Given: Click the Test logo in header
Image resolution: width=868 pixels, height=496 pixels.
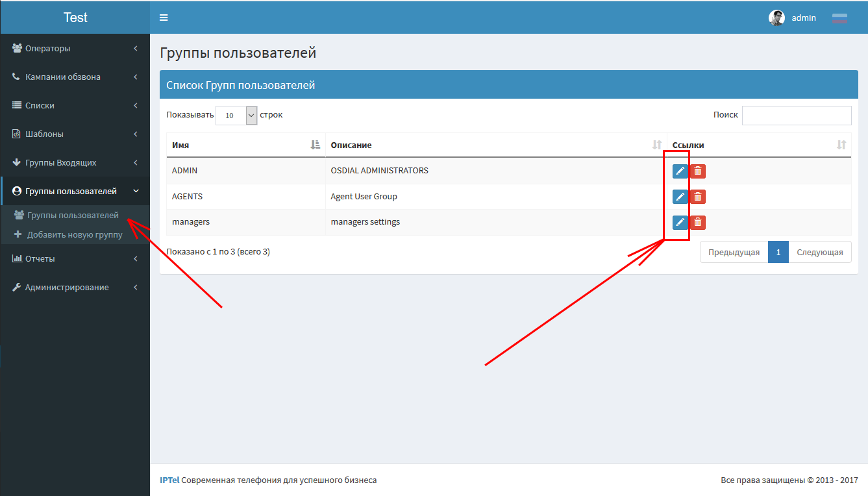Looking at the screenshot, I should pos(75,18).
